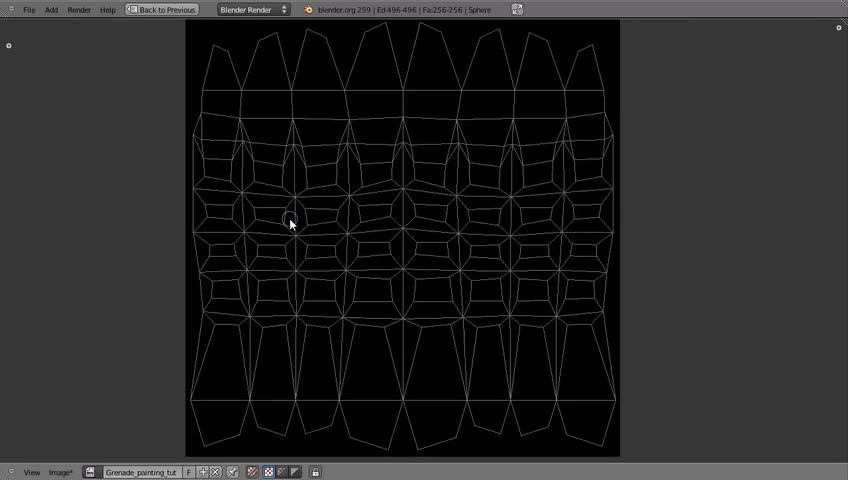Click 'Fa:256-256' face count text
Screen dimensions: 848x480
(443, 10)
